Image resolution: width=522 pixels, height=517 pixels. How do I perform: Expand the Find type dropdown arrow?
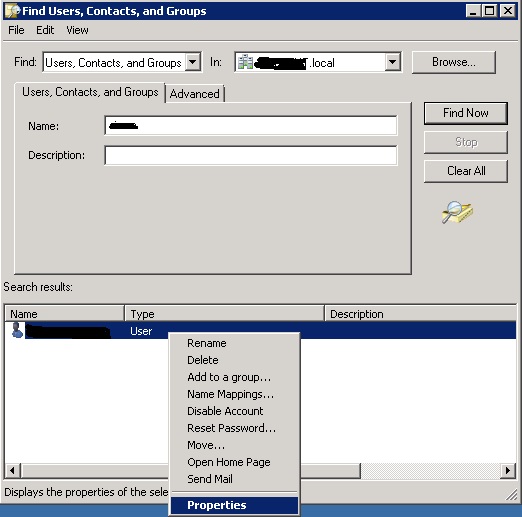click(193, 62)
